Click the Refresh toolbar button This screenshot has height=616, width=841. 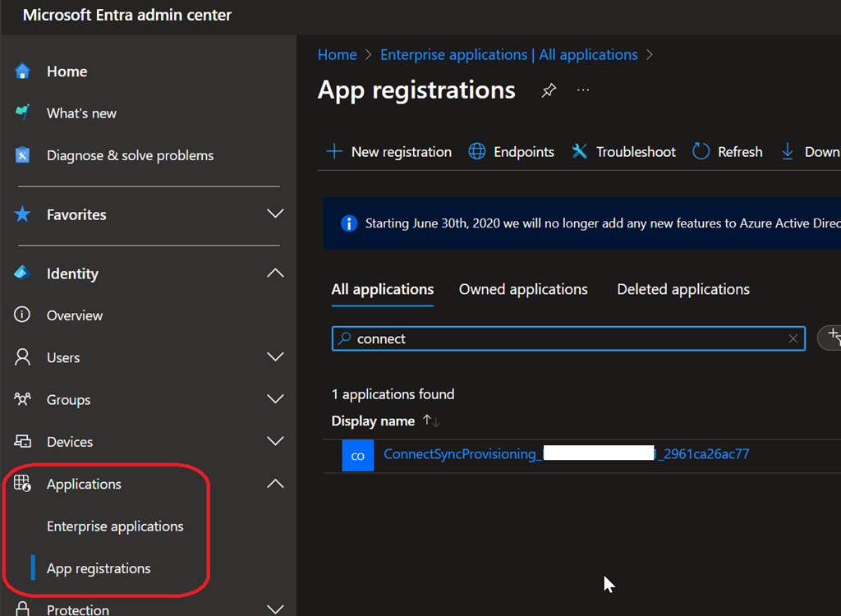728,152
